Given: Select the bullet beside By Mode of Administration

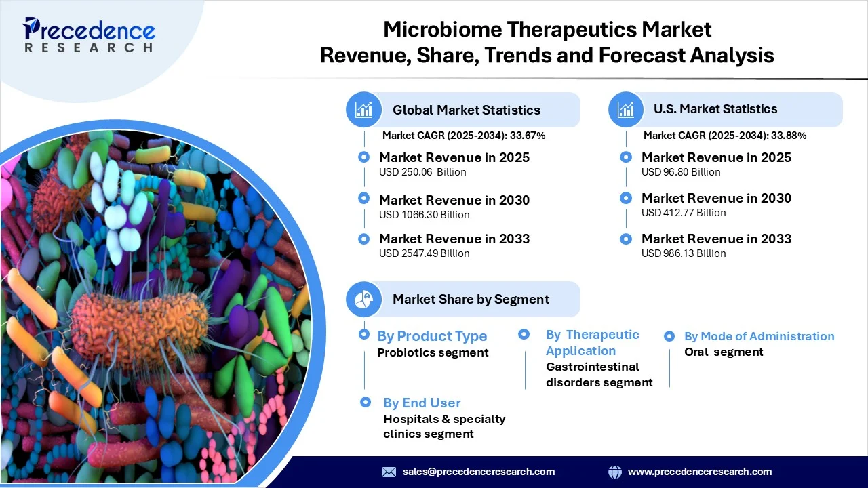Looking at the screenshot, I should pos(669,336).
